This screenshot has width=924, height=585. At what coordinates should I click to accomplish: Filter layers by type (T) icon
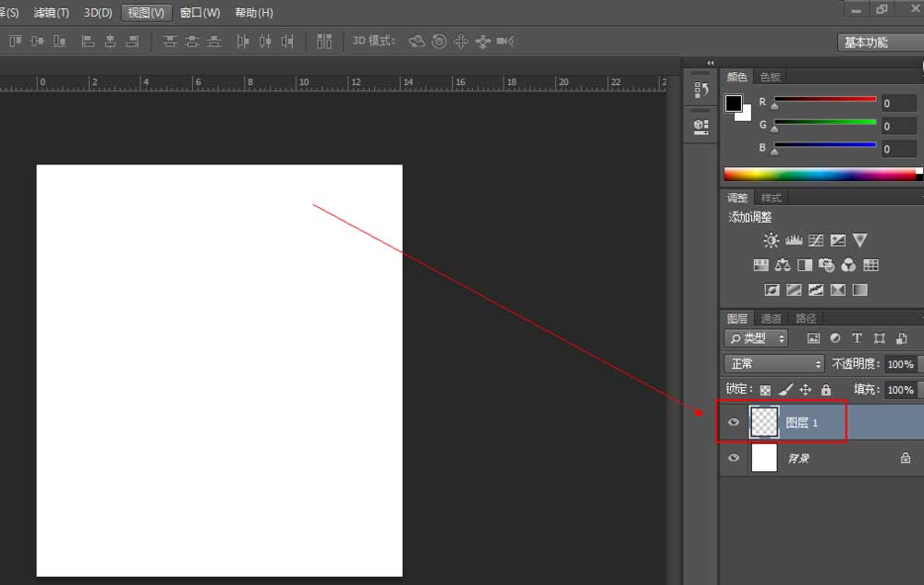pyautogui.click(x=857, y=338)
